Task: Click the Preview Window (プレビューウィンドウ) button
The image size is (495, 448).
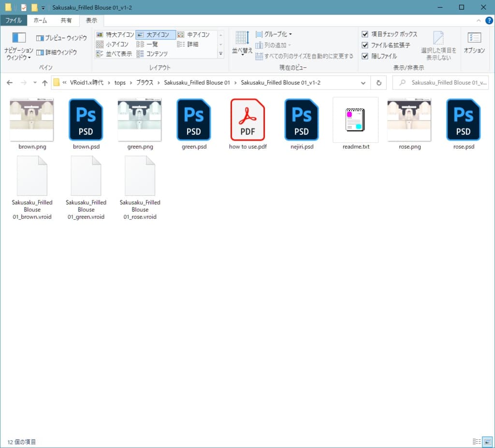Action: (61, 38)
